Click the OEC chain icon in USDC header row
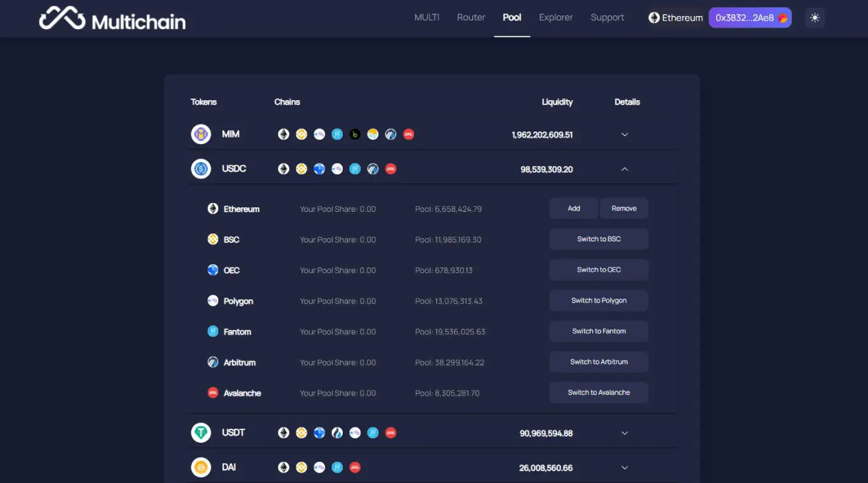 coord(319,168)
